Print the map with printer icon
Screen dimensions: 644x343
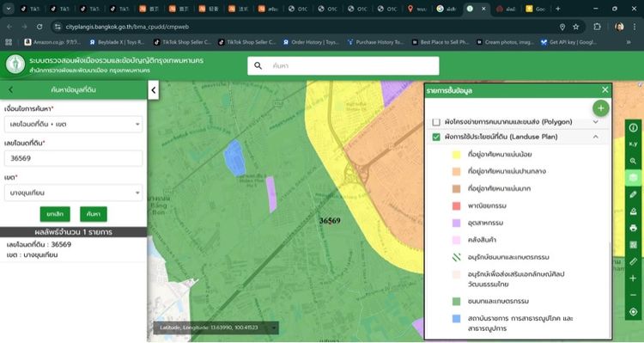click(x=633, y=228)
